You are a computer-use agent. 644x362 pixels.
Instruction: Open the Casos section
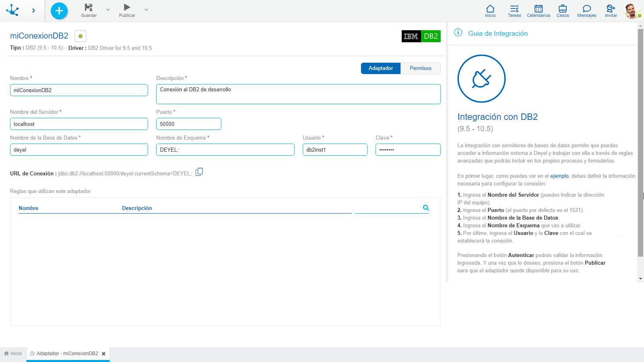[x=562, y=10]
